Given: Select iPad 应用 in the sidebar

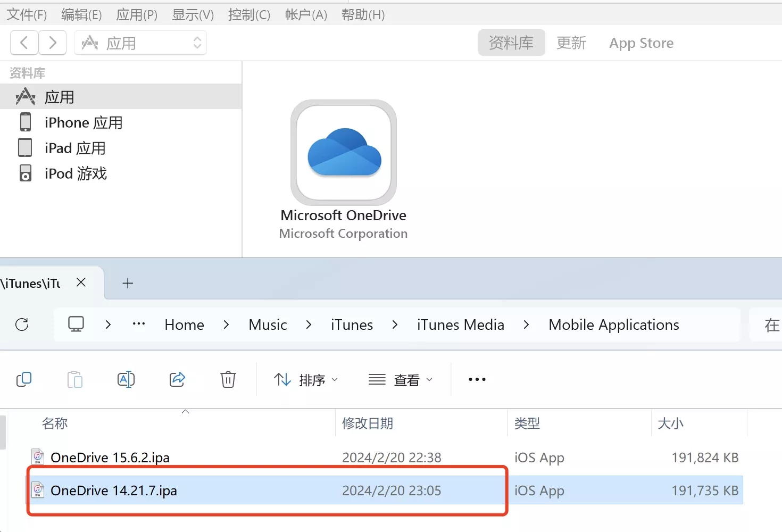Looking at the screenshot, I should pyautogui.click(x=121, y=148).
